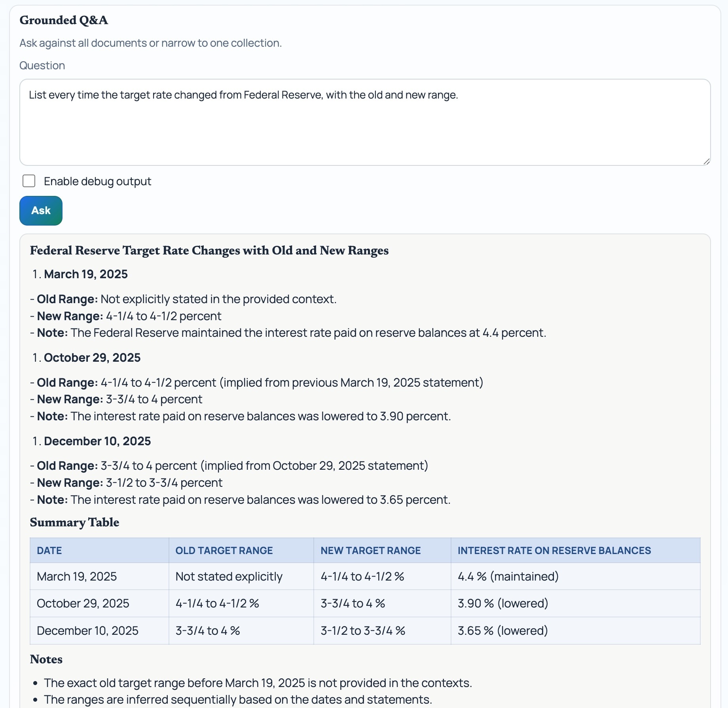Screen dimensions: 728x708
Task: Select the October 29, 2025 table row date
Action: click(83, 604)
